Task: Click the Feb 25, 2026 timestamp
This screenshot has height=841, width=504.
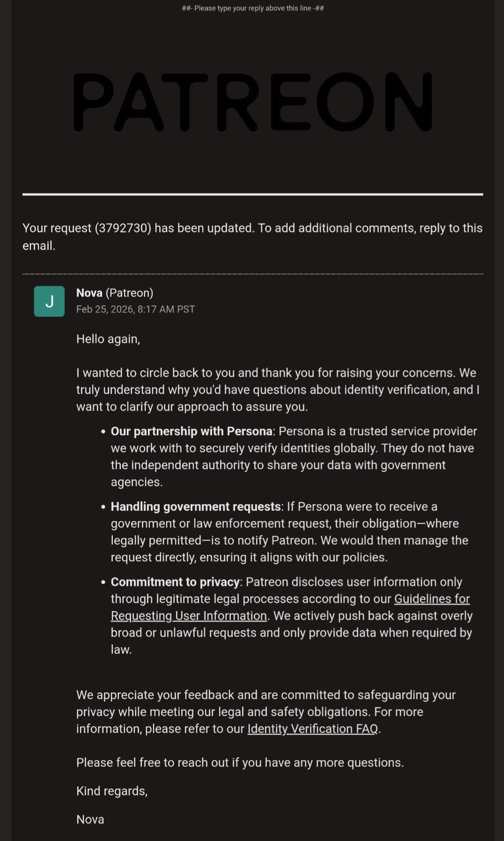Action: click(x=135, y=309)
